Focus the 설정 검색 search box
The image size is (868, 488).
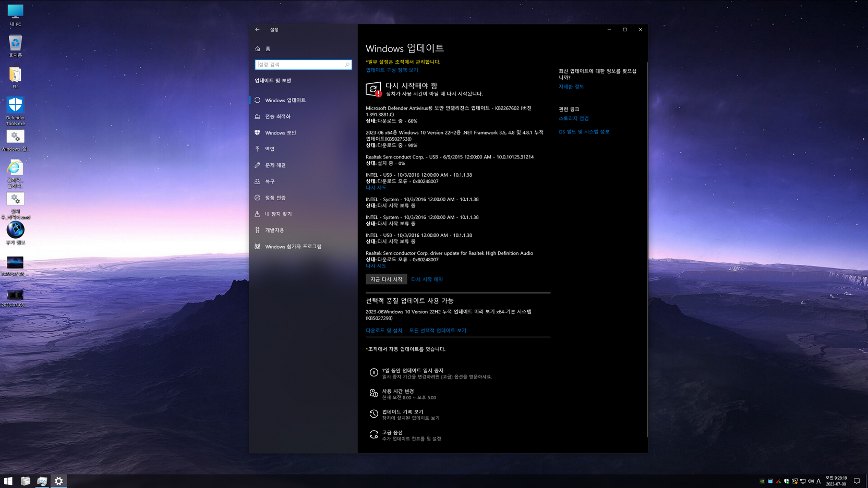(303, 65)
